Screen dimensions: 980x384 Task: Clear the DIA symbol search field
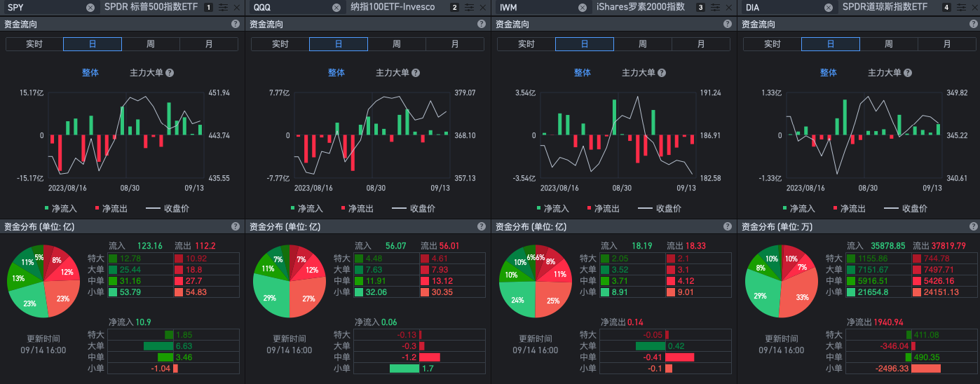click(829, 8)
